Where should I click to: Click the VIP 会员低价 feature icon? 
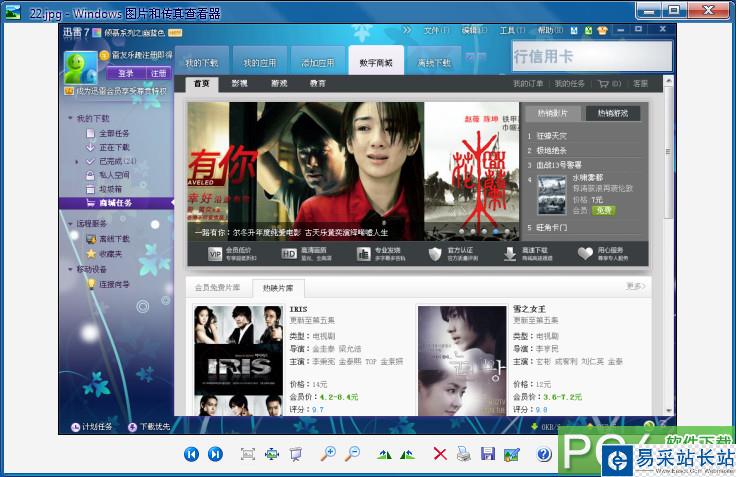[215, 254]
